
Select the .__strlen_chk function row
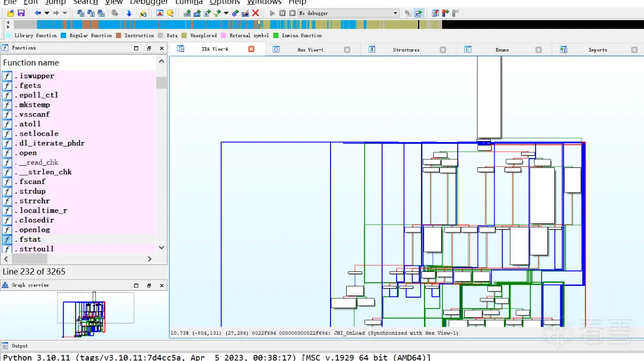click(x=78, y=172)
